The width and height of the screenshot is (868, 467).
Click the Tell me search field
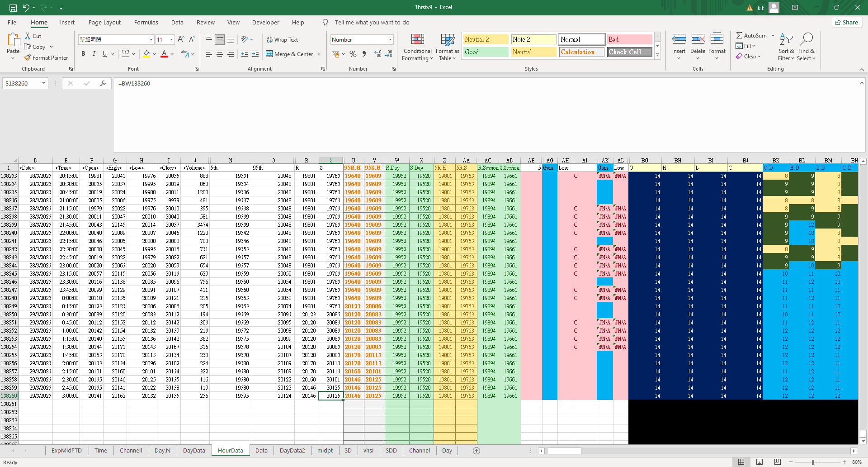click(372, 23)
